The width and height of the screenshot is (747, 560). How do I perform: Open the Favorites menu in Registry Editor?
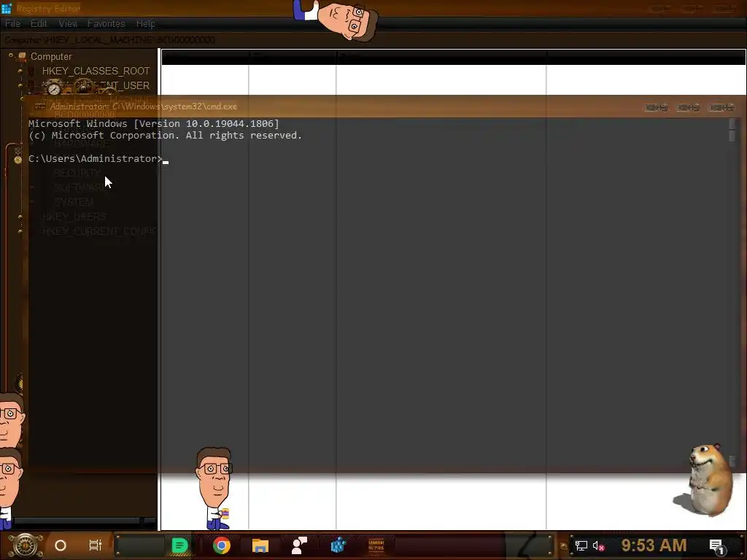[106, 23]
